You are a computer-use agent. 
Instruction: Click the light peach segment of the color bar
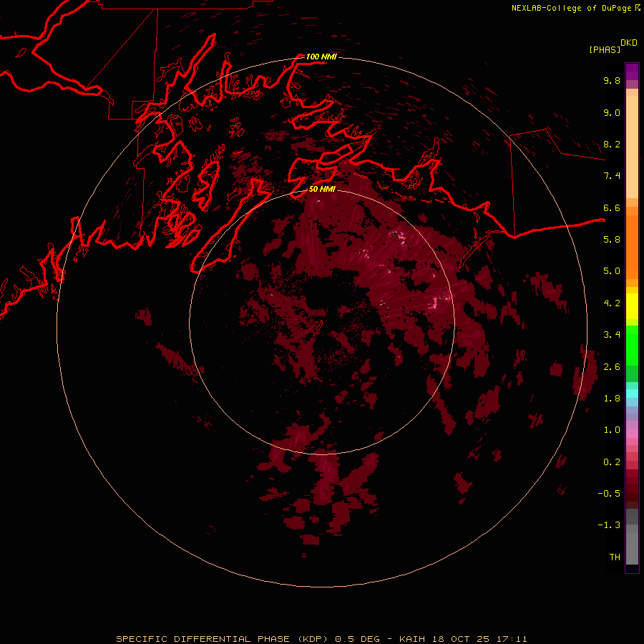[632, 147]
